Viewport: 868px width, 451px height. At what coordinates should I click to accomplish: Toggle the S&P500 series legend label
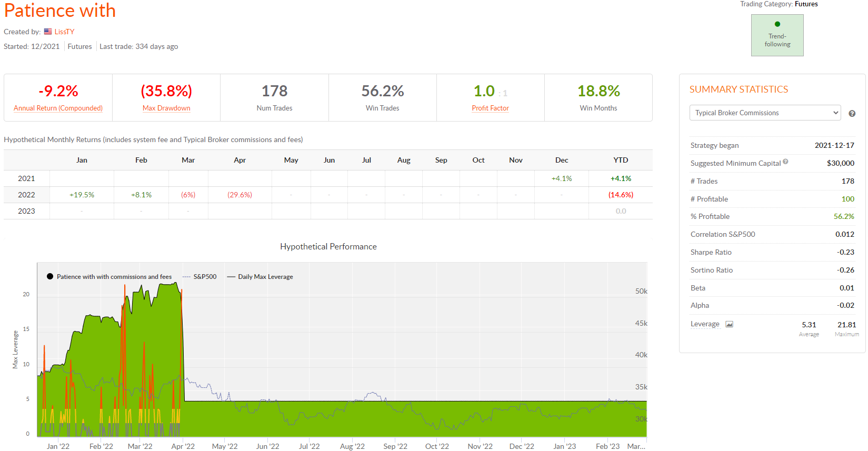click(205, 277)
